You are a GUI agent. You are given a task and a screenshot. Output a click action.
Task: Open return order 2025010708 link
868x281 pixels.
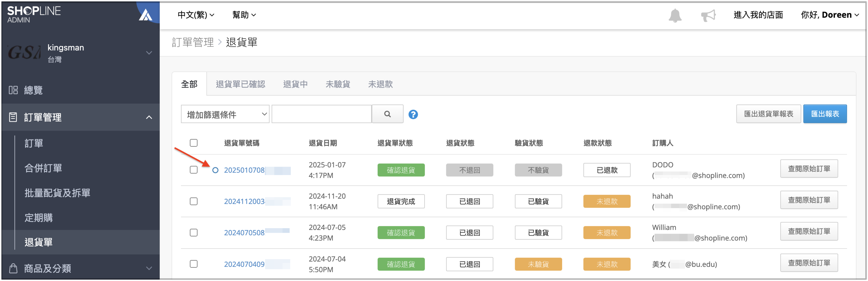(244, 170)
